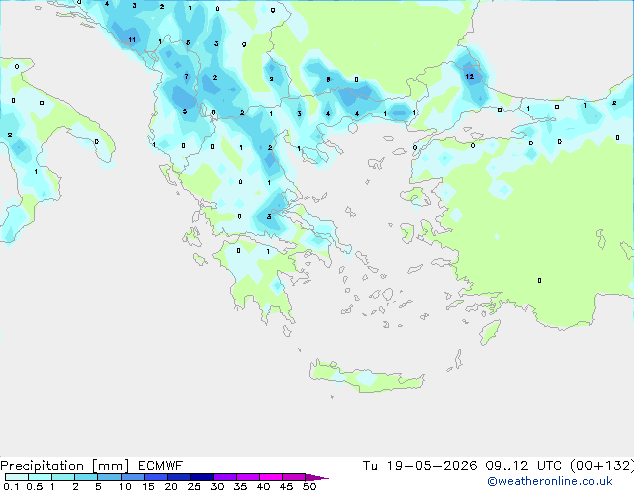Click the island of Crete on map
Image resolution: width=634 pixels, height=490 pixels.
[366, 377]
